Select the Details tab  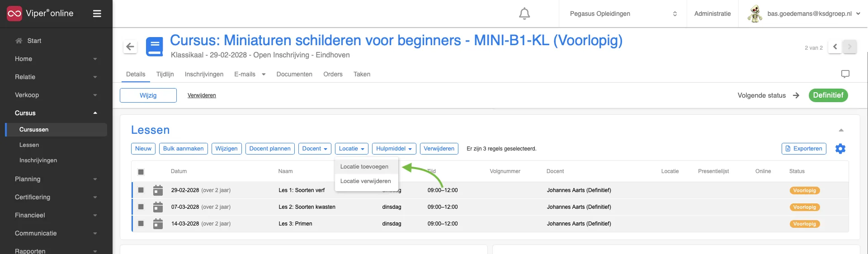[136, 74]
